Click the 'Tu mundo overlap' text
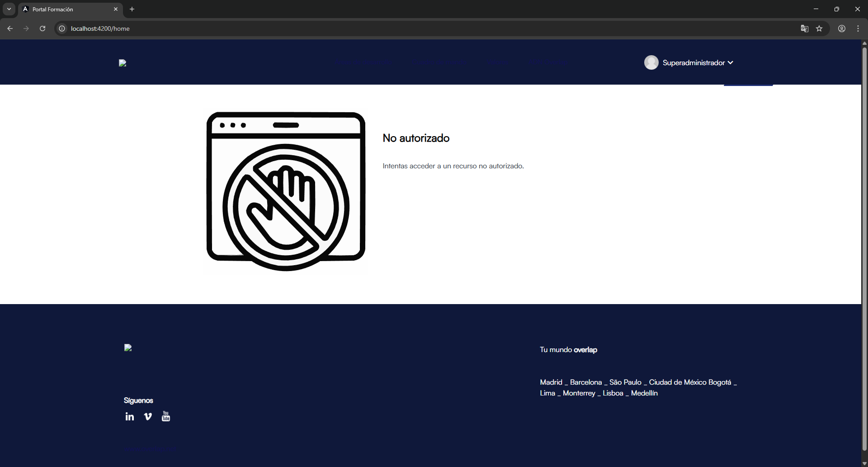The width and height of the screenshot is (868, 467). tap(568, 350)
